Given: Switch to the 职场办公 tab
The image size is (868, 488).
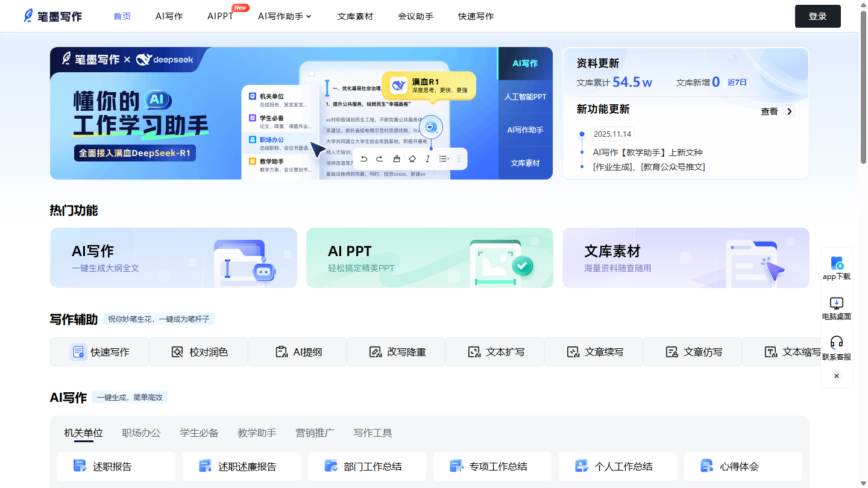Looking at the screenshot, I should pyautogui.click(x=142, y=433).
